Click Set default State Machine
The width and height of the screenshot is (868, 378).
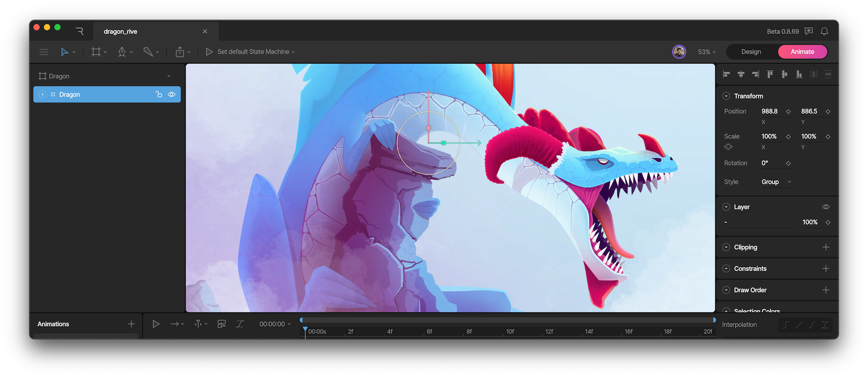(253, 52)
